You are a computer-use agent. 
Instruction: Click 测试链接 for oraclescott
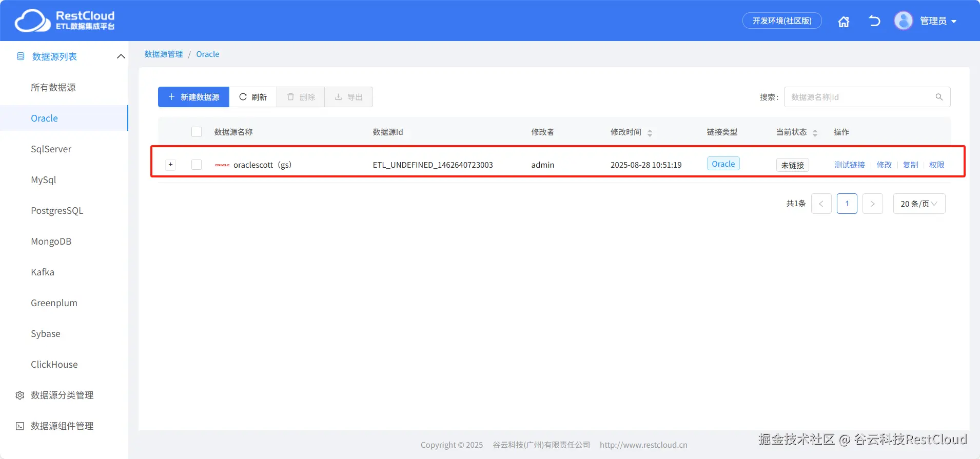tap(850, 165)
